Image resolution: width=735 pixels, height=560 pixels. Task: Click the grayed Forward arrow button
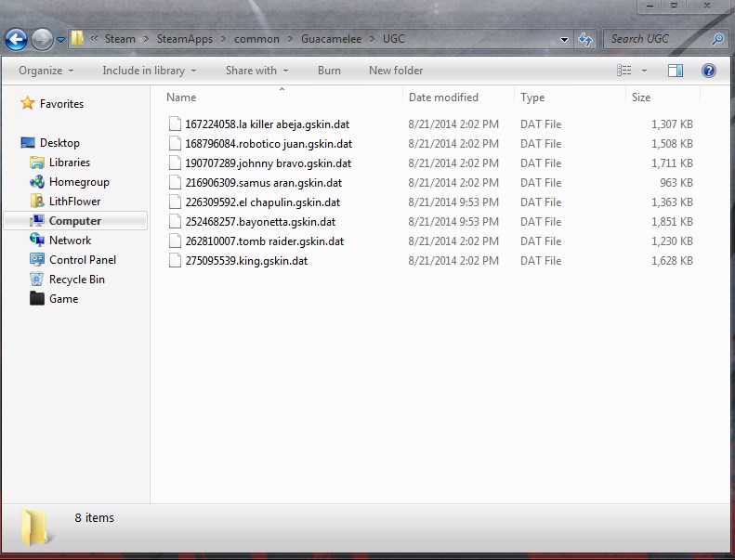tap(42, 39)
